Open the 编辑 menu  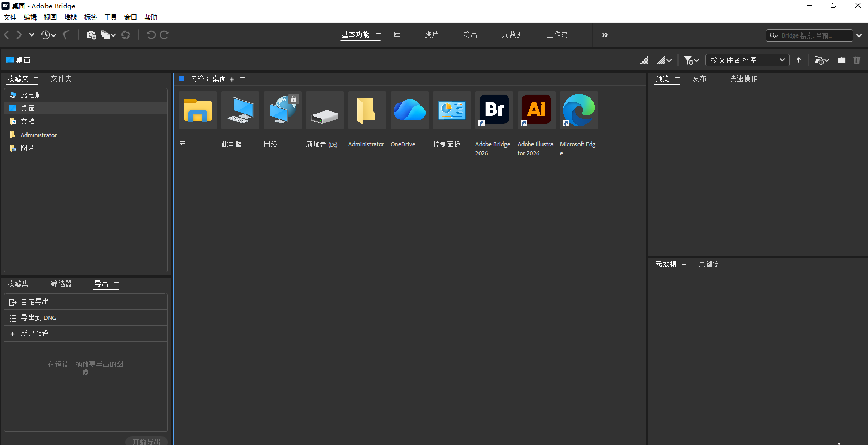pos(30,17)
